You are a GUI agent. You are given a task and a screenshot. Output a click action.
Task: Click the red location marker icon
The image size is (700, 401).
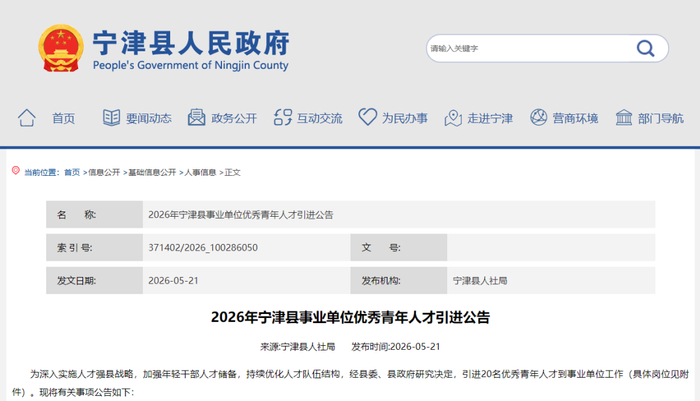coord(16,171)
